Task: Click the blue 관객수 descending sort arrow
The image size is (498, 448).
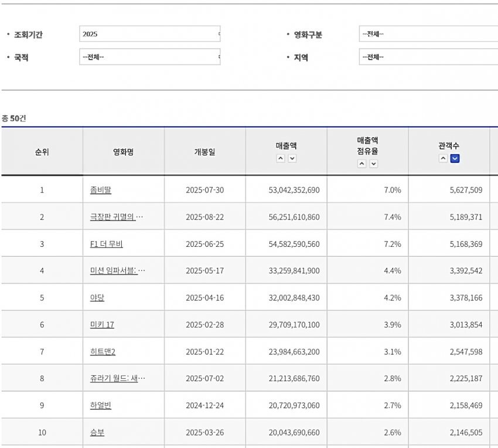Action: (455, 158)
